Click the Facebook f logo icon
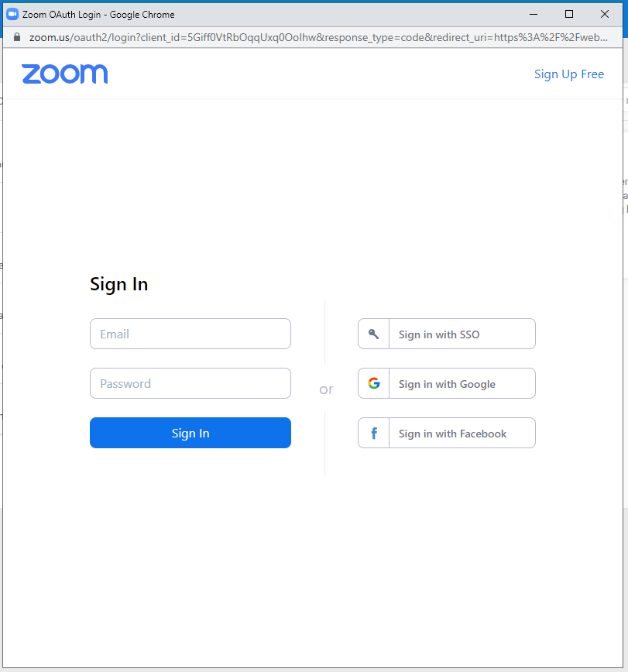This screenshot has width=628, height=672. pos(374,434)
